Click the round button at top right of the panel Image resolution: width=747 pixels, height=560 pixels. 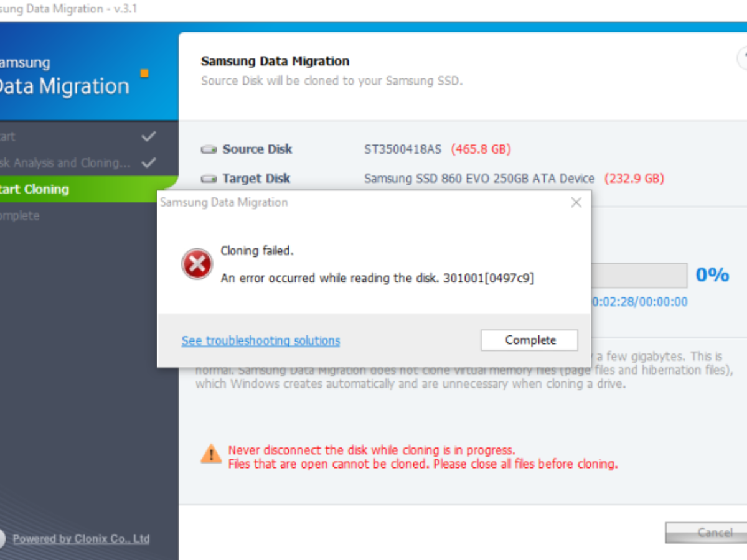click(x=742, y=58)
